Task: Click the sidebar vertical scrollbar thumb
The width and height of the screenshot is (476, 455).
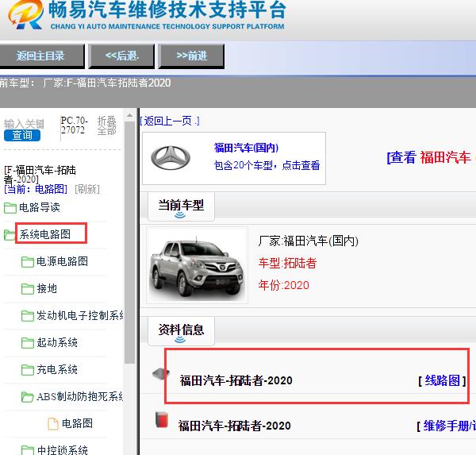Action: 129,242
